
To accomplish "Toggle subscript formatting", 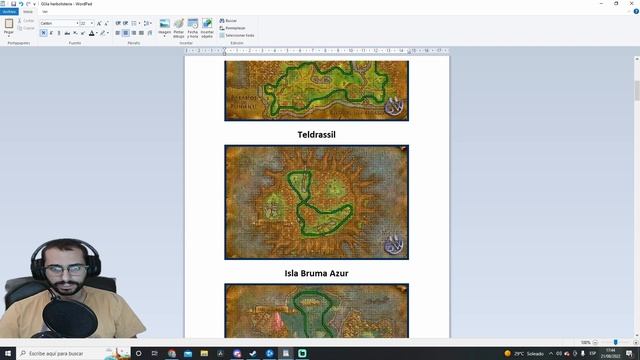I will pyautogui.click(x=75, y=33).
